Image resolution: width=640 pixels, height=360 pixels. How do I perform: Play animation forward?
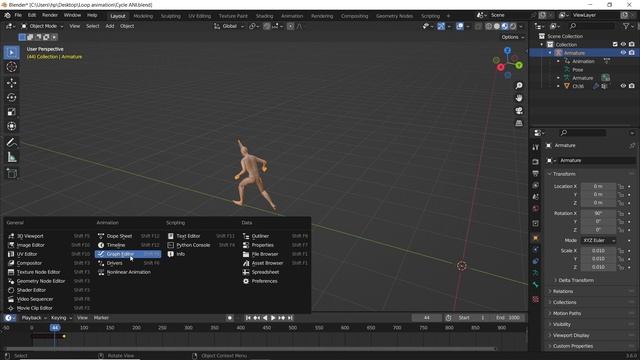tap(273, 318)
